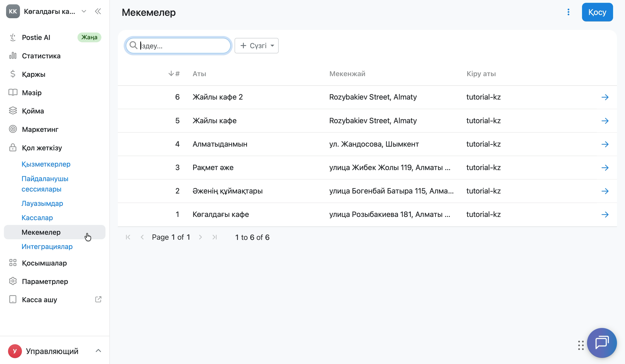Open Пайдаланушы сессиялары user sessions
625x364 pixels.
point(45,184)
